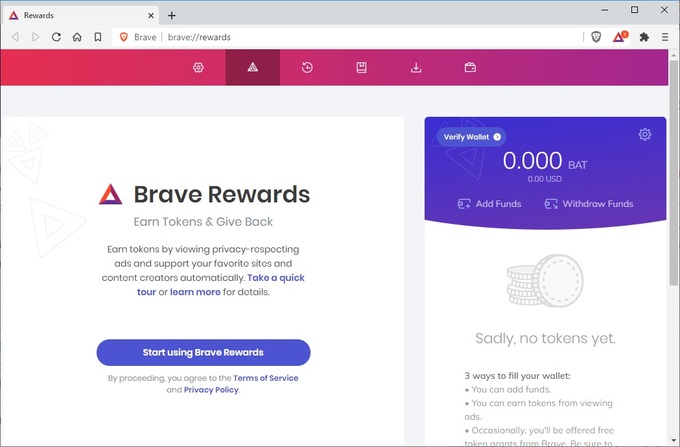Open a new tab with the plus button

(172, 16)
